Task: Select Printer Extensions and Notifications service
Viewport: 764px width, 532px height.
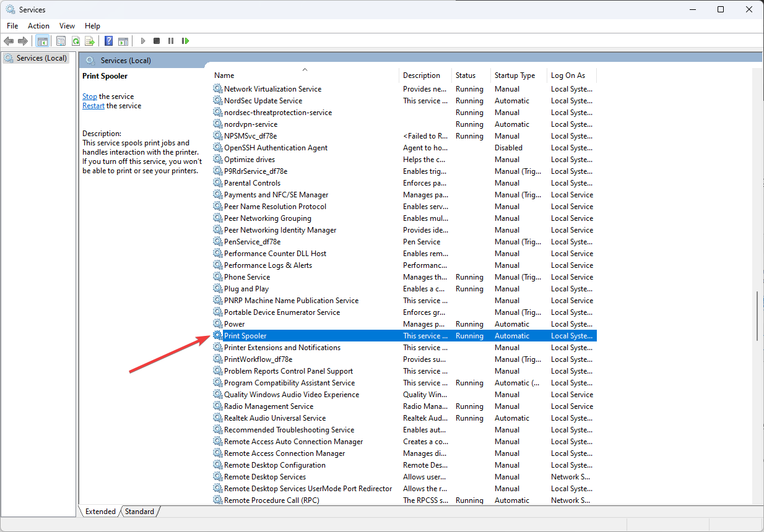Action: (404, 348)
